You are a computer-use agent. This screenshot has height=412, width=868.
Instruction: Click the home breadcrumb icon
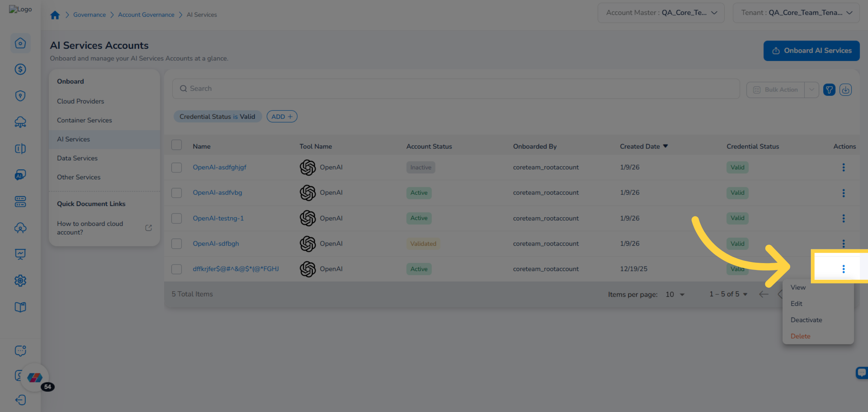click(55, 15)
